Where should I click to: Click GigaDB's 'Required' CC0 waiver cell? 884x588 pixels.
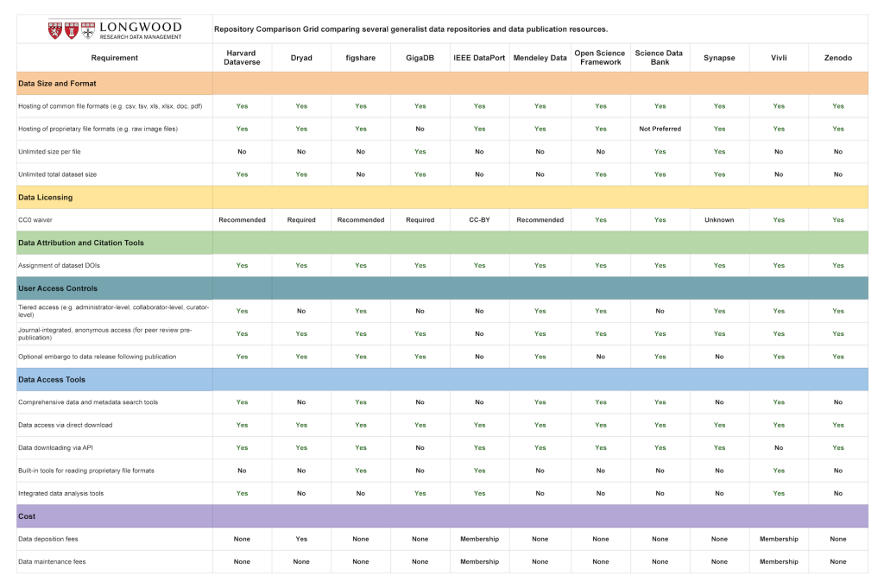(x=420, y=220)
